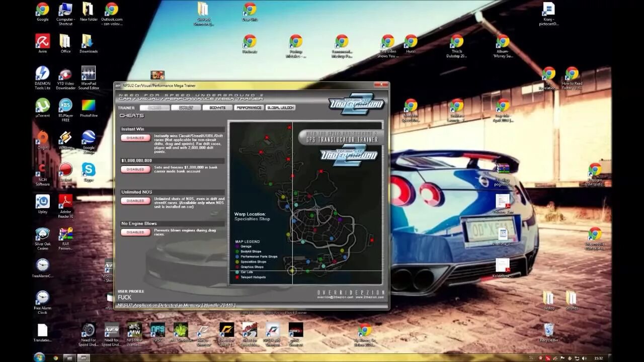Toggle the Instant Win cheat button

[135, 138]
